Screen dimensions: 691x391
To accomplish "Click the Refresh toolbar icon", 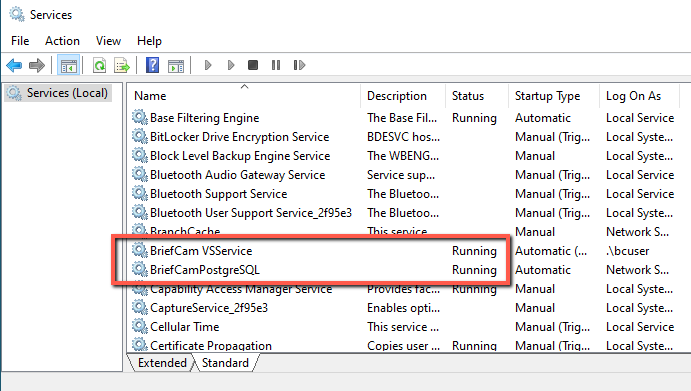I will point(100,66).
